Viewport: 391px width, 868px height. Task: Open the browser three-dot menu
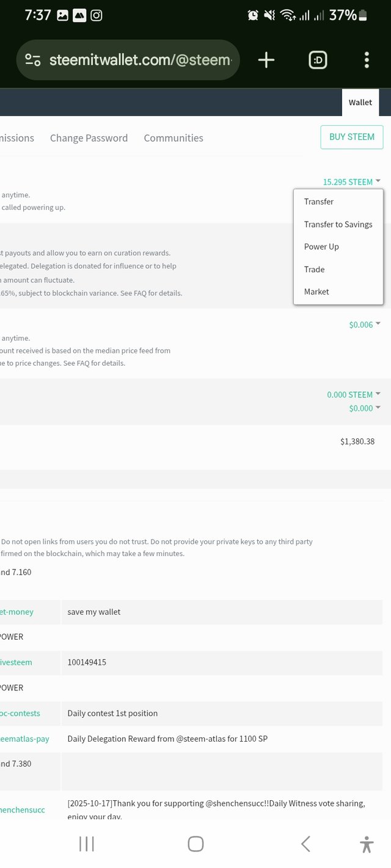[x=367, y=60]
